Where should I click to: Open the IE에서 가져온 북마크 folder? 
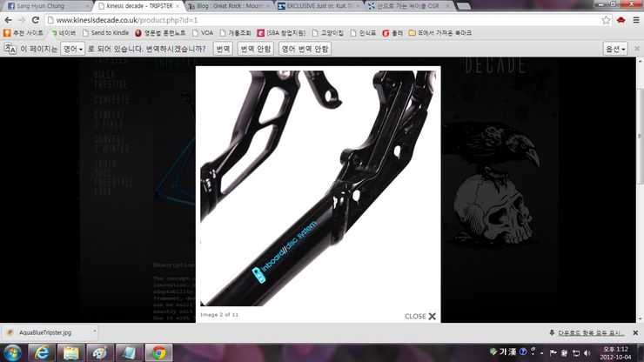tap(439, 33)
